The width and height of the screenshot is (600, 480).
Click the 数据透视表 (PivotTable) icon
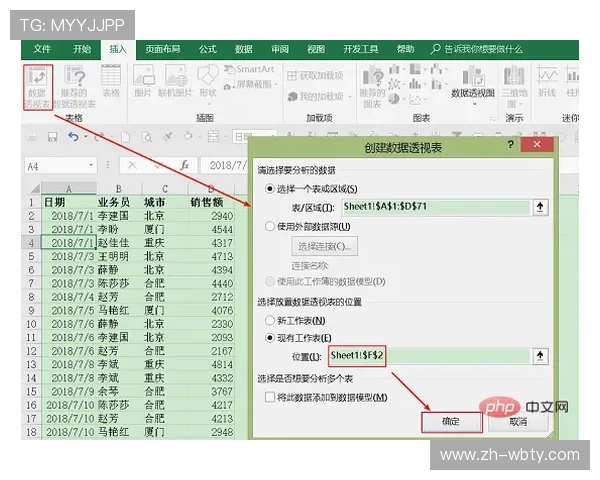tap(38, 87)
